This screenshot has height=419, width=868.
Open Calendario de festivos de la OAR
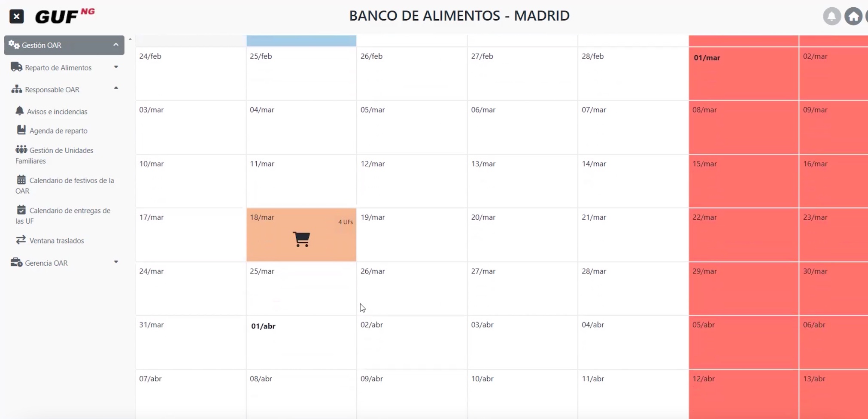click(x=65, y=185)
